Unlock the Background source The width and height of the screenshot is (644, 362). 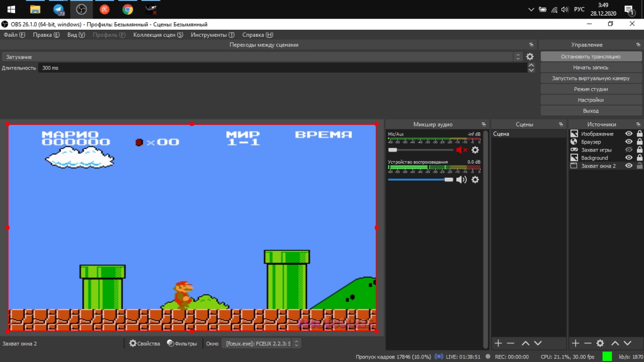tap(639, 158)
